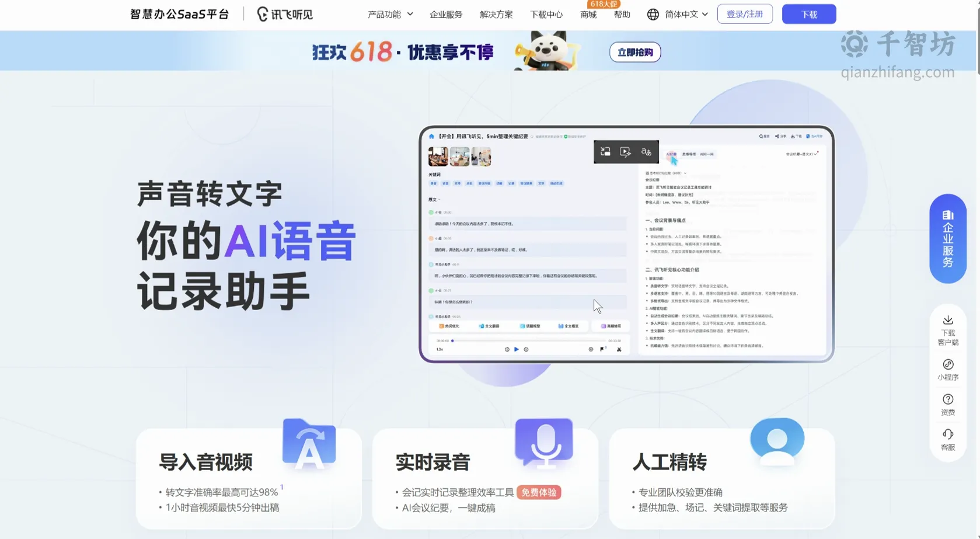980x539 pixels.
Task: Click 去AI写作 in the preview header
Action: coord(814,136)
